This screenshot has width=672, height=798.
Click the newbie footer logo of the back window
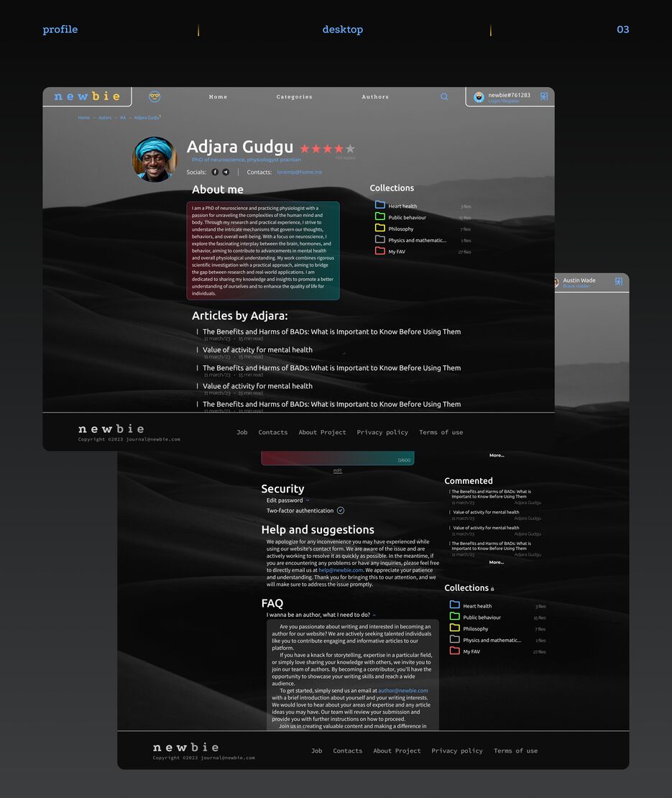(x=186, y=748)
